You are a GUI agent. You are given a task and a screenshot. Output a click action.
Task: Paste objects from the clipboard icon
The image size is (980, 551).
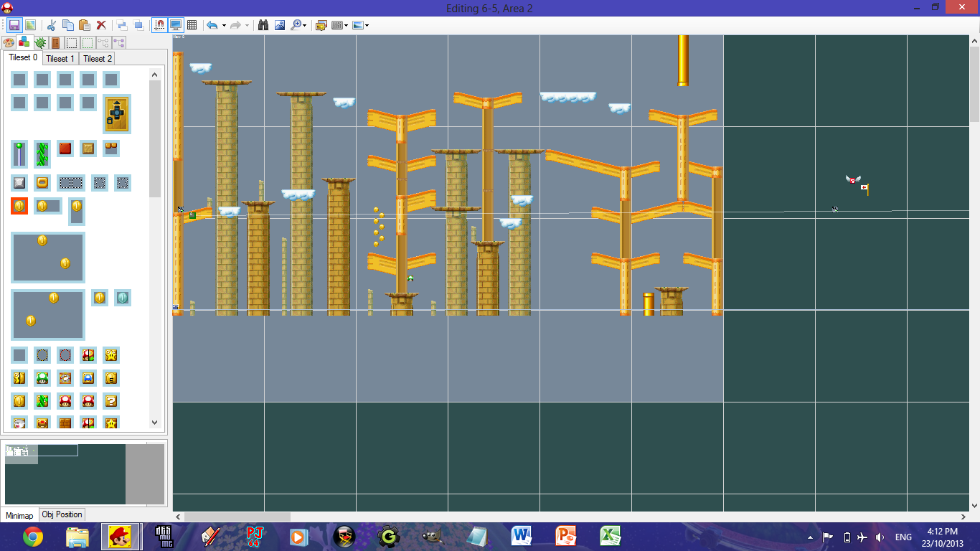pos(85,25)
